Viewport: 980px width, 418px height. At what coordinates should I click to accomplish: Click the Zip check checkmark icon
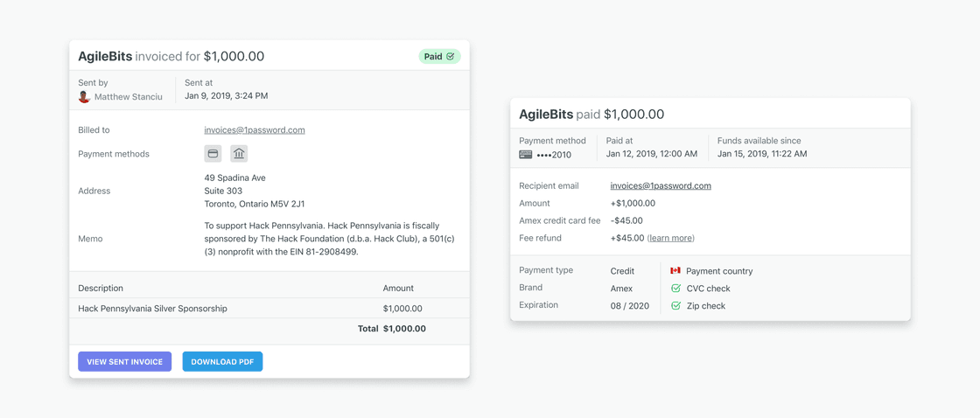tap(675, 306)
